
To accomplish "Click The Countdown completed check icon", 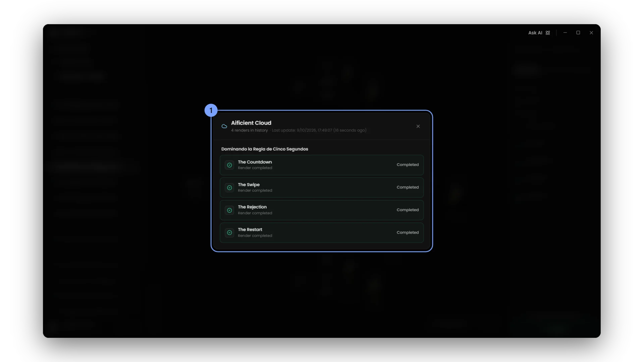I will [x=229, y=165].
